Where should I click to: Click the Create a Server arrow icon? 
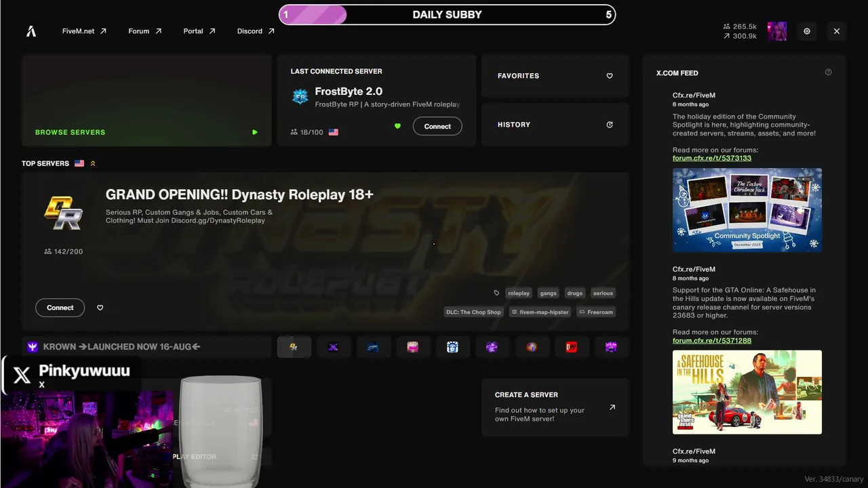pyautogui.click(x=612, y=407)
